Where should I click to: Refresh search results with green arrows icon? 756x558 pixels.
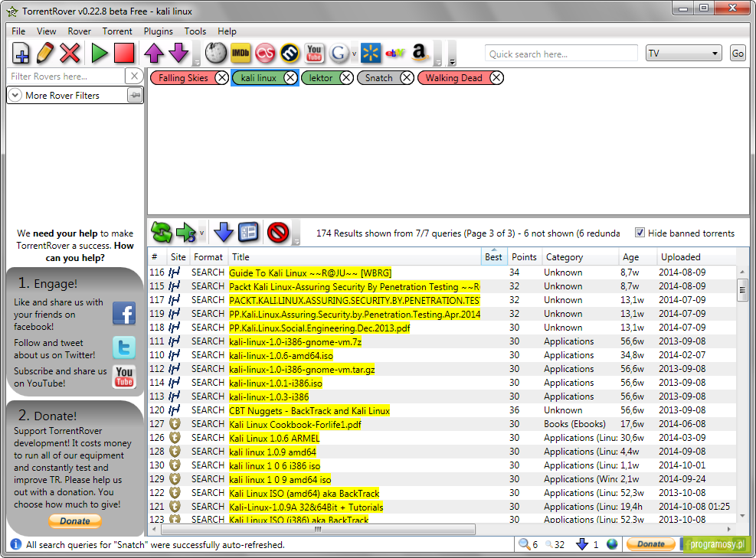pyautogui.click(x=162, y=233)
